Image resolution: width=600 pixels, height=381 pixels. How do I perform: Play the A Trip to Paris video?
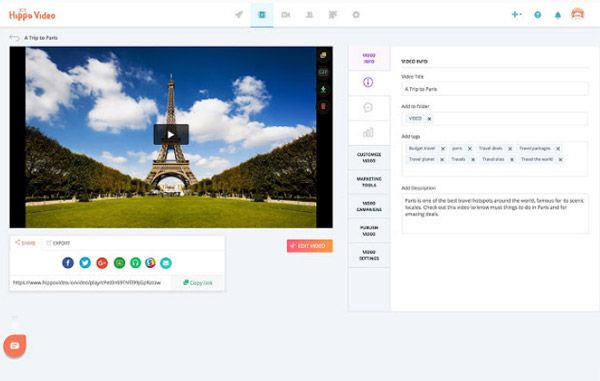point(171,134)
